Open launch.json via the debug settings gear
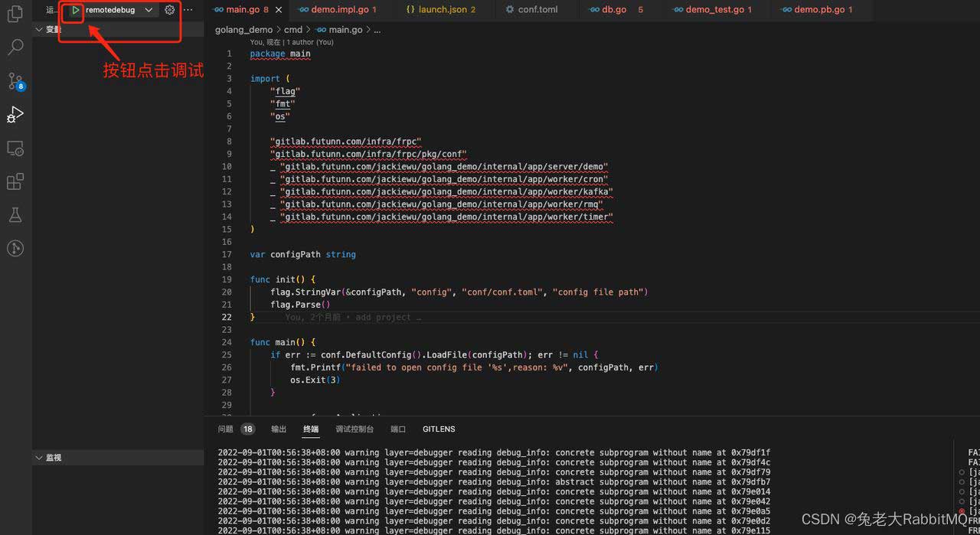 170,10
